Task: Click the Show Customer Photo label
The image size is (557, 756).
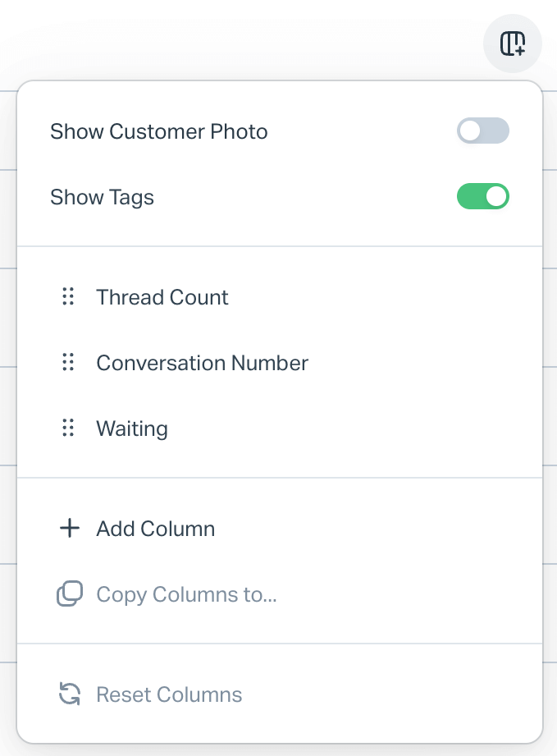Action: click(x=159, y=131)
